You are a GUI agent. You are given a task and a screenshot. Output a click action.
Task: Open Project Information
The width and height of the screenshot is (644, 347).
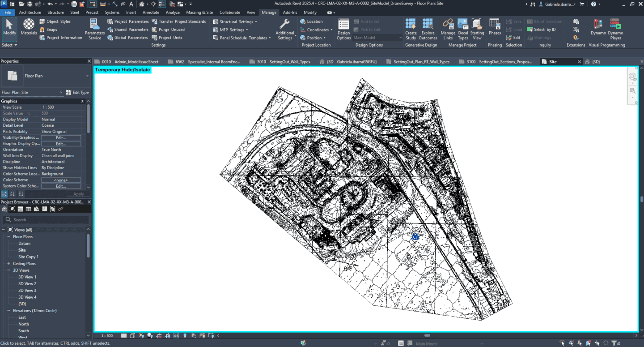(61, 38)
